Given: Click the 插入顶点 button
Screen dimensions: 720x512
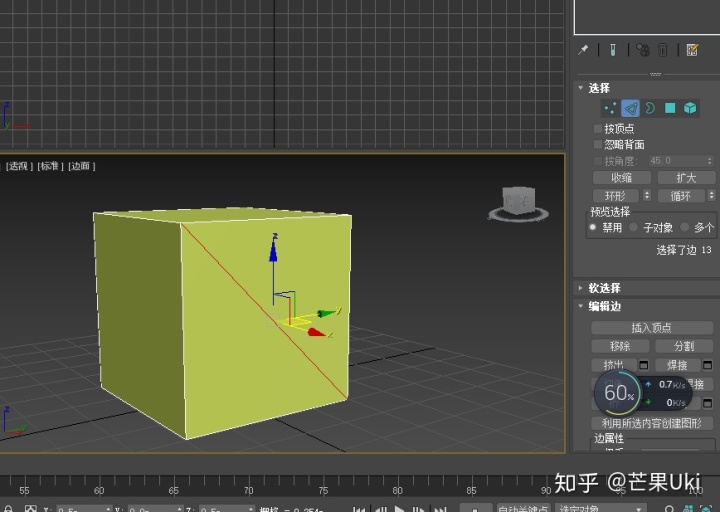Looking at the screenshot, I should click(652, 328).
